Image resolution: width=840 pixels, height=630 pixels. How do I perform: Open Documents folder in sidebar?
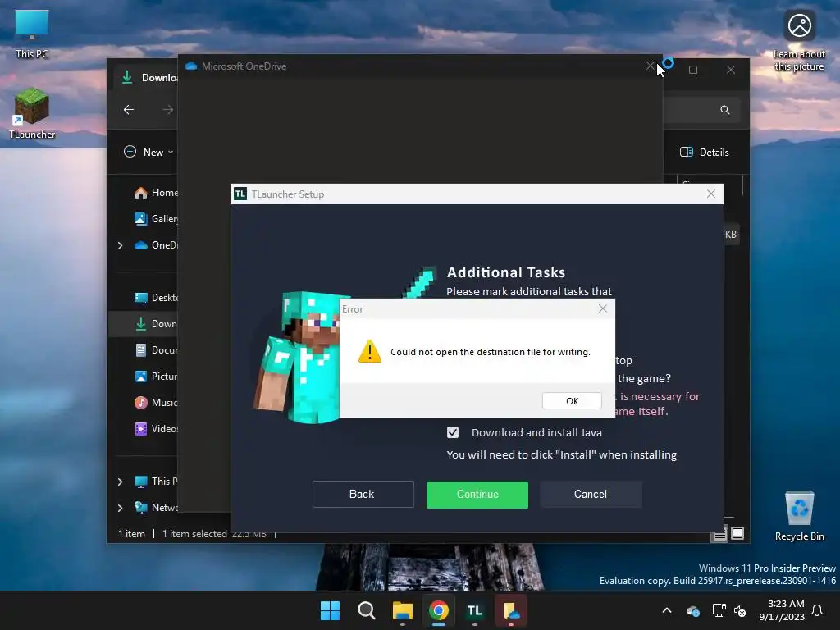point(156,349)
